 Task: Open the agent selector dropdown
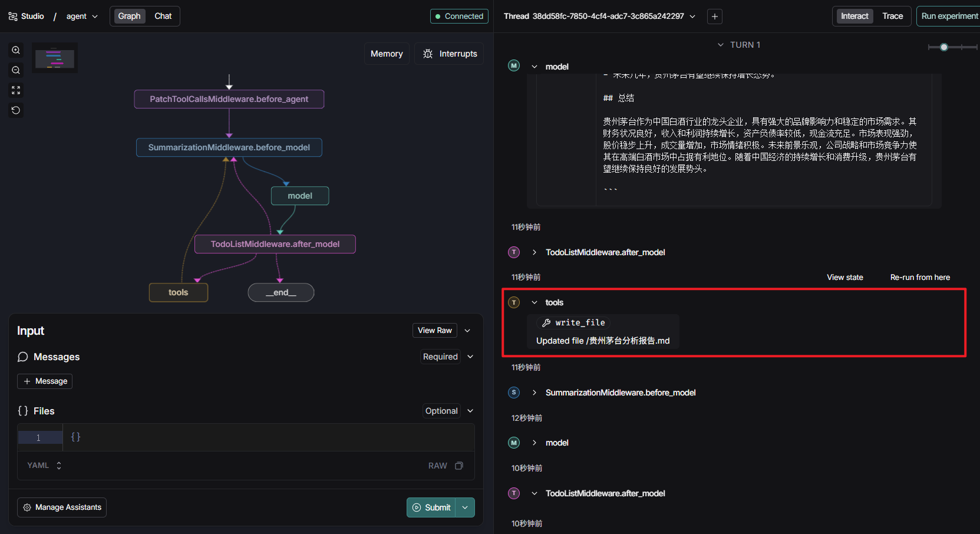pos(82,17)
